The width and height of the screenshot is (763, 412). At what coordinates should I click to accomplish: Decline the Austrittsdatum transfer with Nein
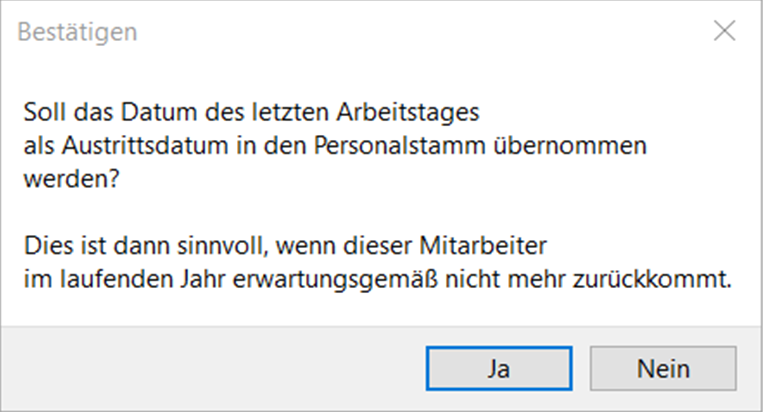(663, 368)
